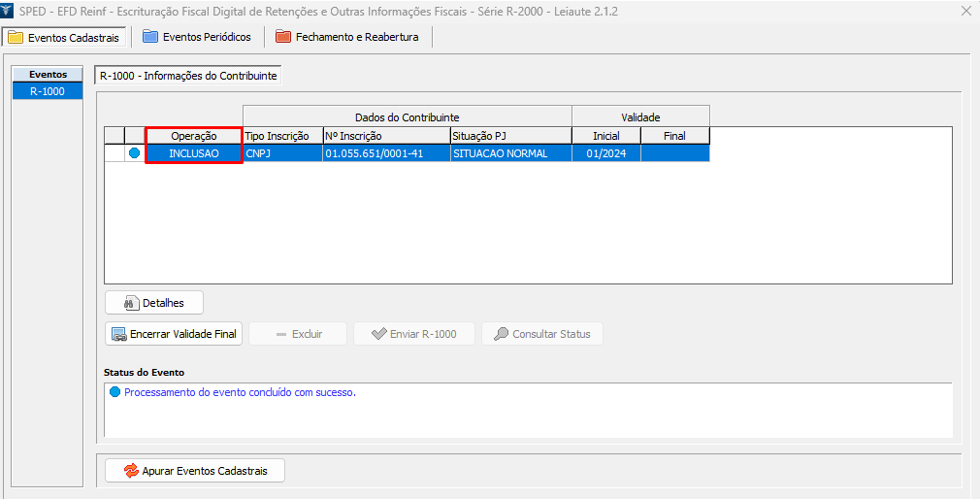Click the yellow folder icon on Eventos Cadastrais

click(x=16, y=38)
